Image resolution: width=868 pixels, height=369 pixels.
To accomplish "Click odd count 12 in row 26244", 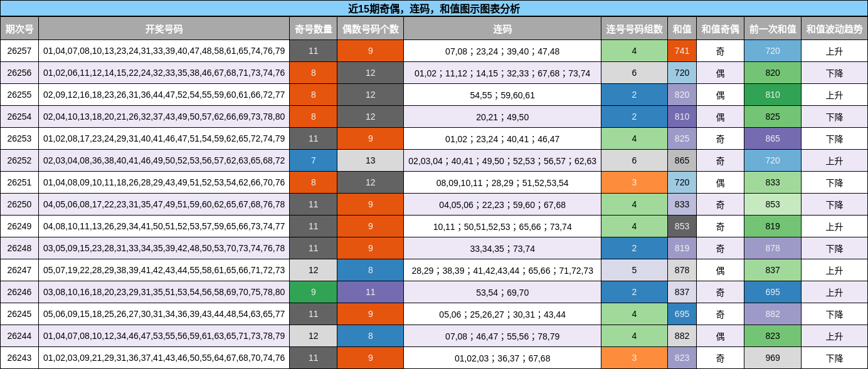I will tap(314, 336).
